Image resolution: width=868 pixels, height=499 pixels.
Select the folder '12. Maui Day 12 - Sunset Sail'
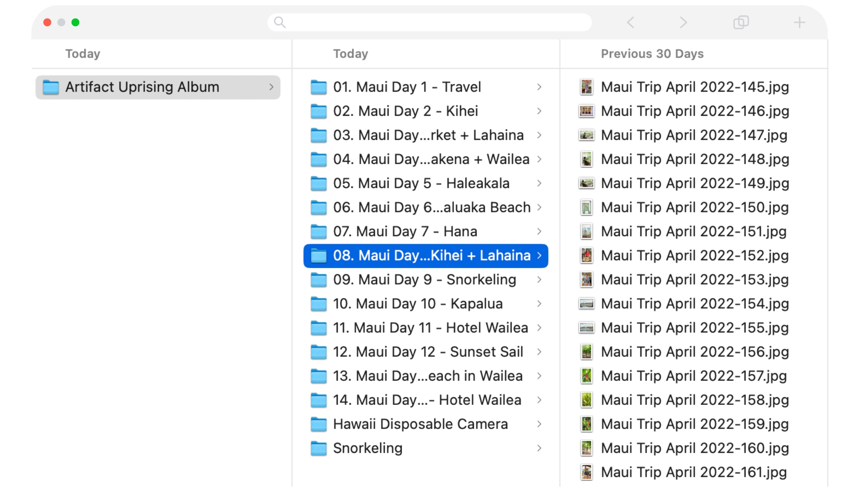click(x=428, y=351)
